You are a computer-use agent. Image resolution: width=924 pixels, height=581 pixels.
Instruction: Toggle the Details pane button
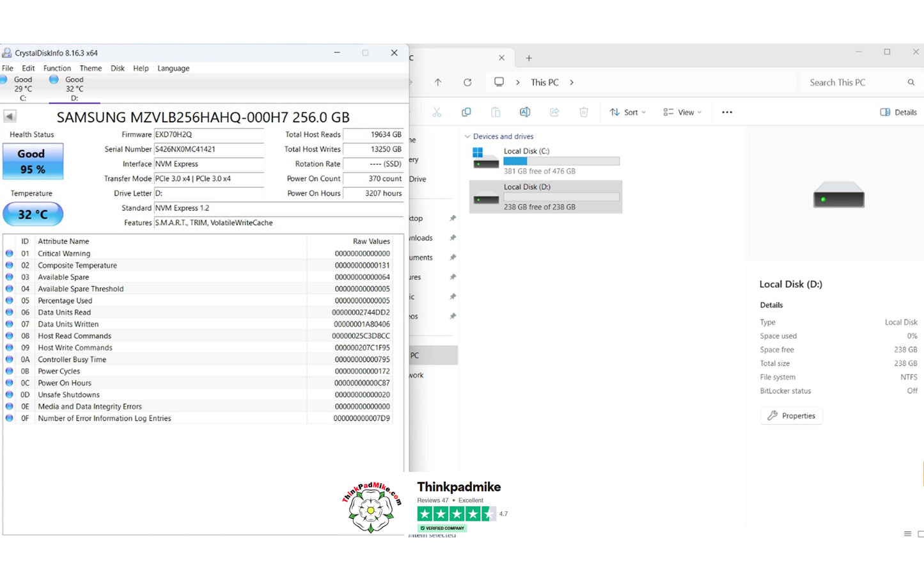tap(898, 112)
